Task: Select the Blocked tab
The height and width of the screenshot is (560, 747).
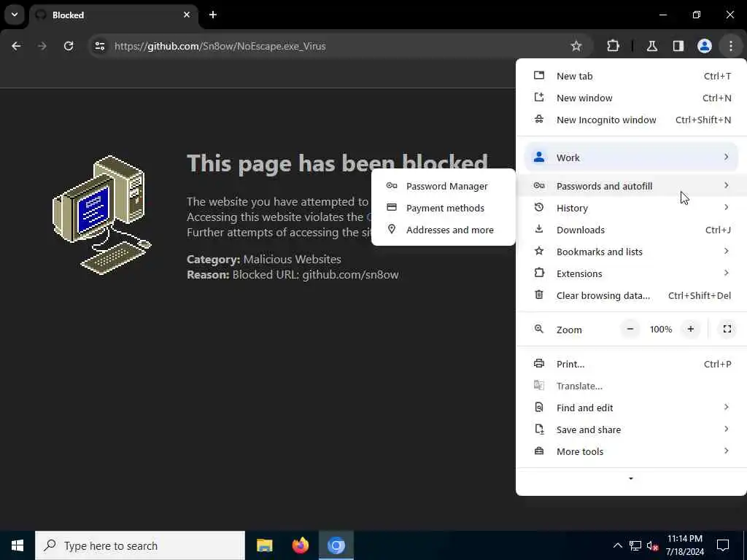Action: pyautogui.click(x=114, y=15)
